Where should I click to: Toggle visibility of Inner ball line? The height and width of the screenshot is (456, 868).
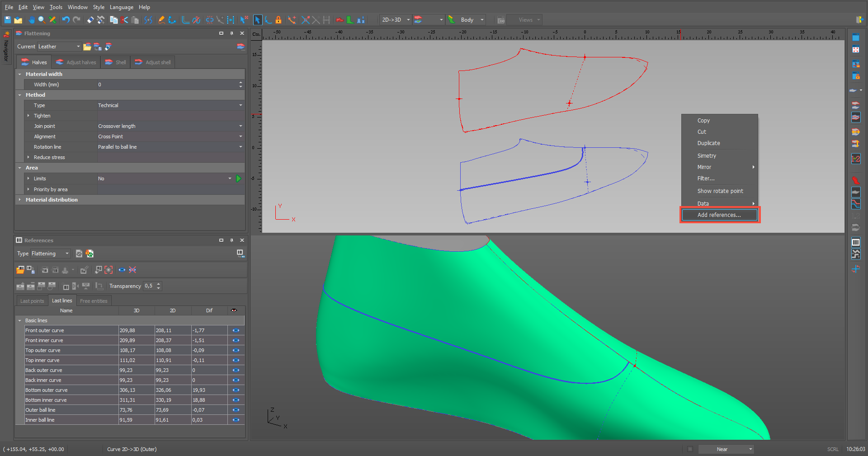236,420
